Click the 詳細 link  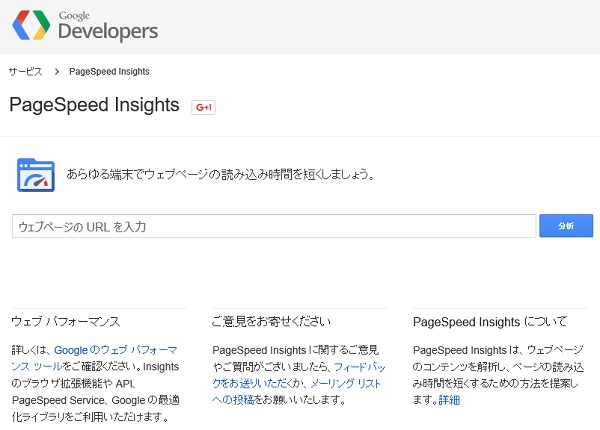pos(449,400)
